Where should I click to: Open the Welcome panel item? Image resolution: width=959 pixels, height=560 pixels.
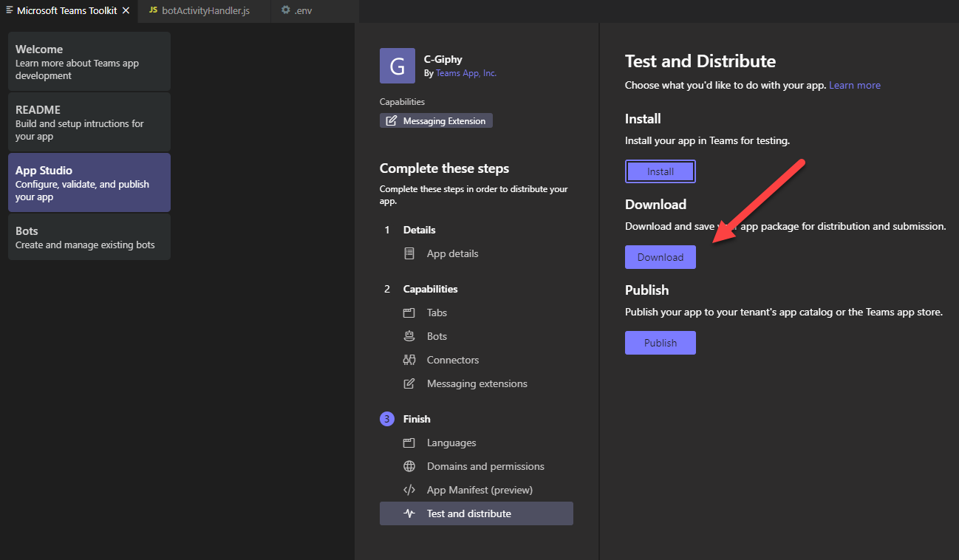click(x=89, y=61)
